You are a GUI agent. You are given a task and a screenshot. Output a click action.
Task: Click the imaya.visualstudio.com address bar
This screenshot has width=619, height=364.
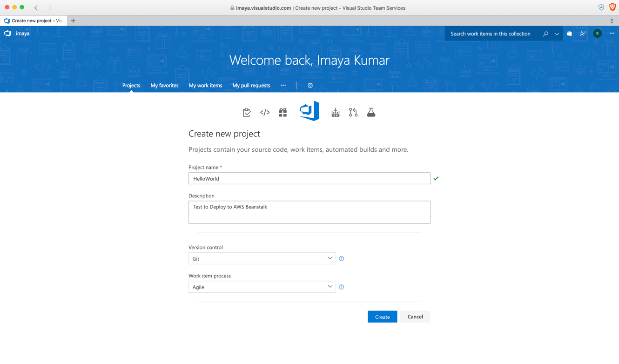point(318,8)
